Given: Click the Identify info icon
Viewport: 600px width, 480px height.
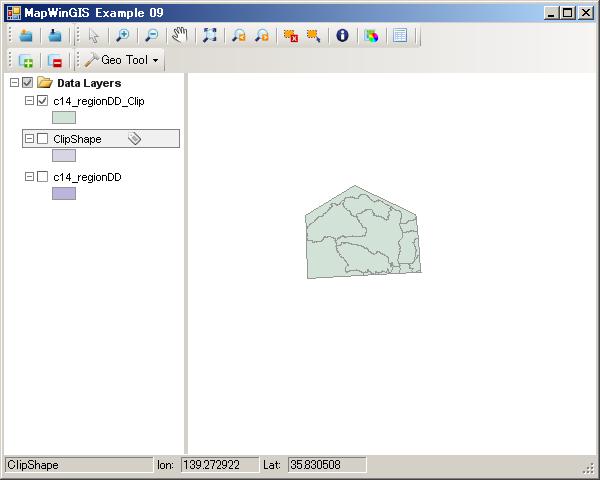Looking at the screenshot, I should point(342,35).
